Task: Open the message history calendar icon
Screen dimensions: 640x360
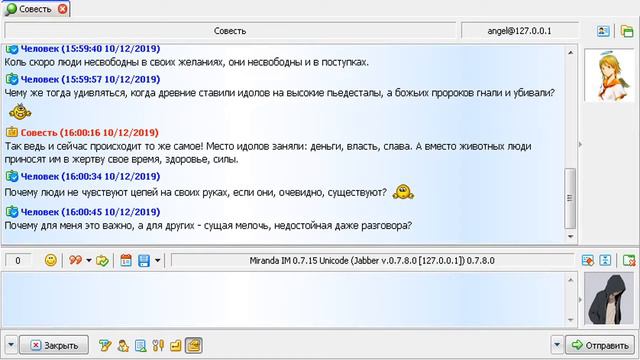Action: point(126,260)
